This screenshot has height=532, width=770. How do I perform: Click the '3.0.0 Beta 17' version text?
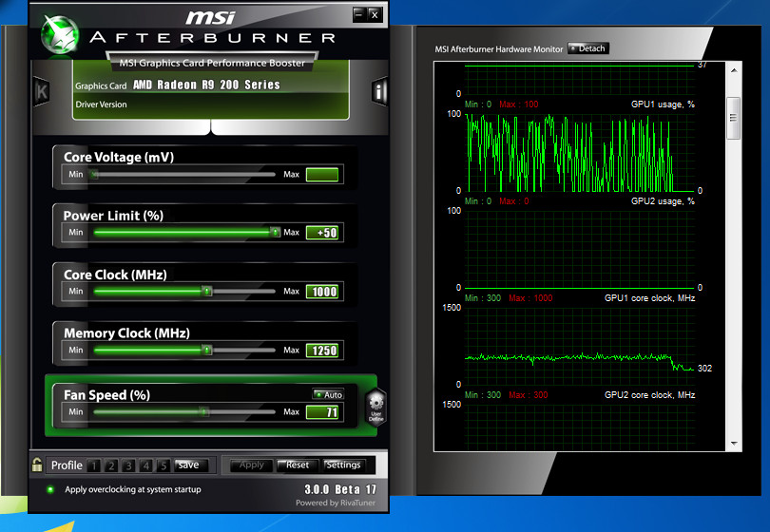[339, 489]
